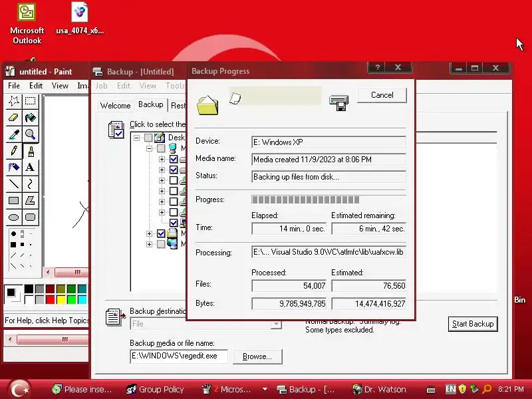Toggle the first checked drive checkbox in tree
This screenshot has height=399, width=532.
coord(174,159)
